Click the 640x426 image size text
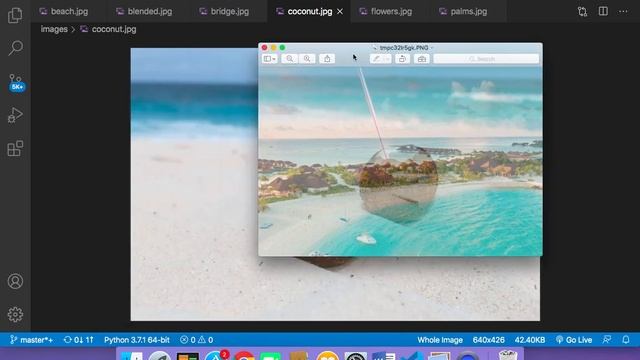The width and height of the screenshot is (640, 360). 489,340
